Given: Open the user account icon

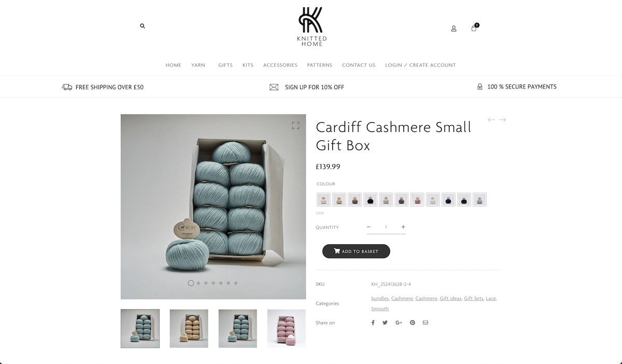Looking at the screenshot, I should coord(454,28).
